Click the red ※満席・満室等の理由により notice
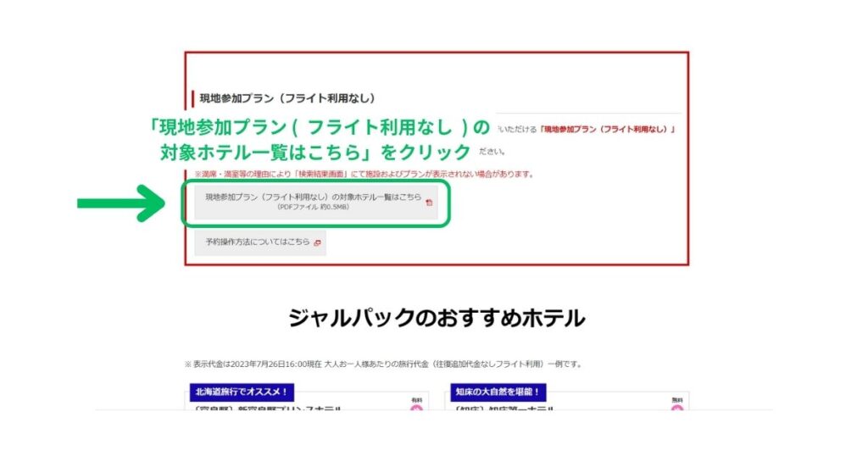Image resolution: width=868 pixels, height=456 pixels. pos(364,174)
